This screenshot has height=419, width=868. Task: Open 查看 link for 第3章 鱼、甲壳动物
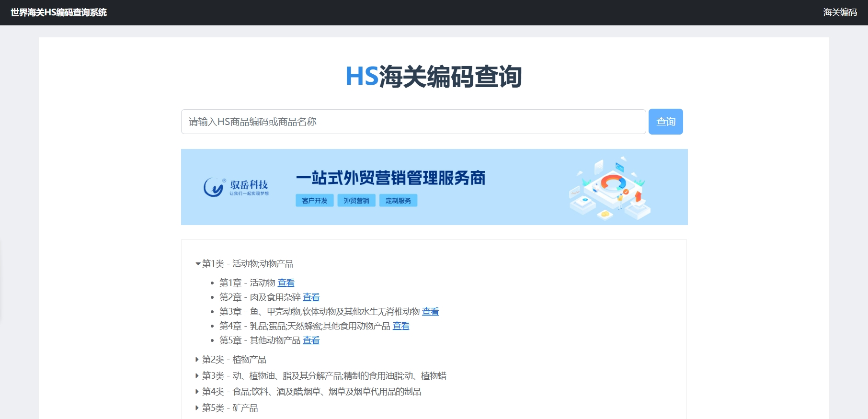430,312
